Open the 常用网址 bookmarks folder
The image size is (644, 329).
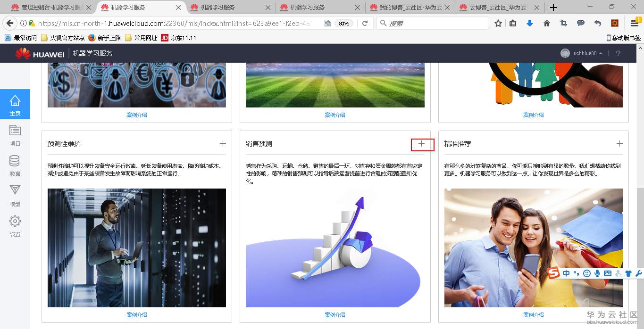pyautogui.click(x=146, y=38)
